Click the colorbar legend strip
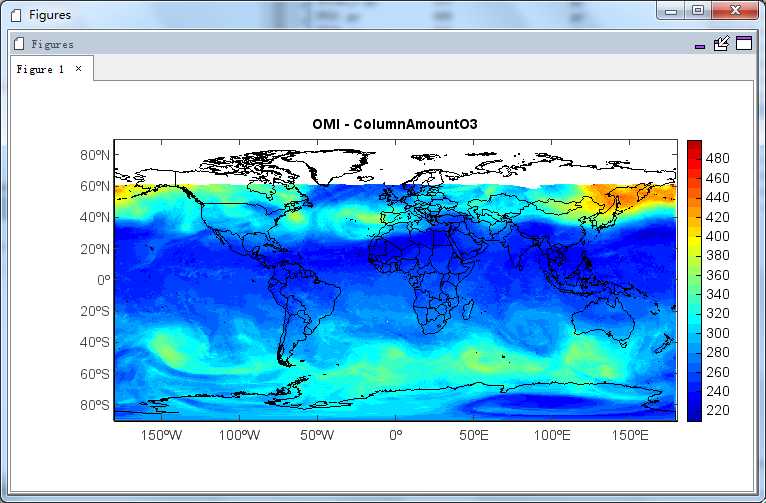 click(694, 280)
